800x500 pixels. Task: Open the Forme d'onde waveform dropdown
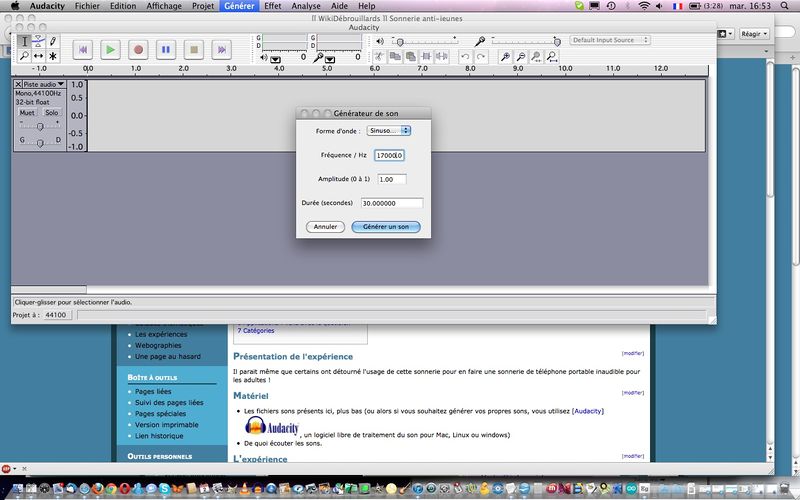(x=388, y=130)
